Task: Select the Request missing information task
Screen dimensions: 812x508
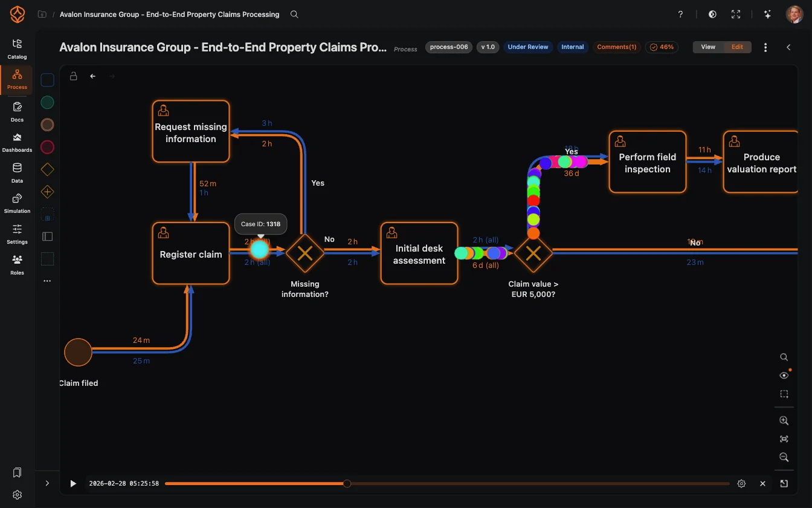Action: 191,131
